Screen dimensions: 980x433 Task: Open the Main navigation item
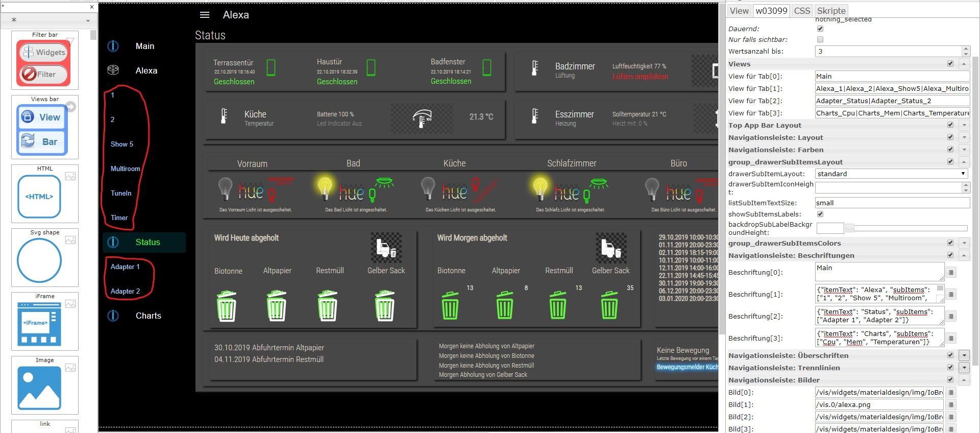coord(144,46)
